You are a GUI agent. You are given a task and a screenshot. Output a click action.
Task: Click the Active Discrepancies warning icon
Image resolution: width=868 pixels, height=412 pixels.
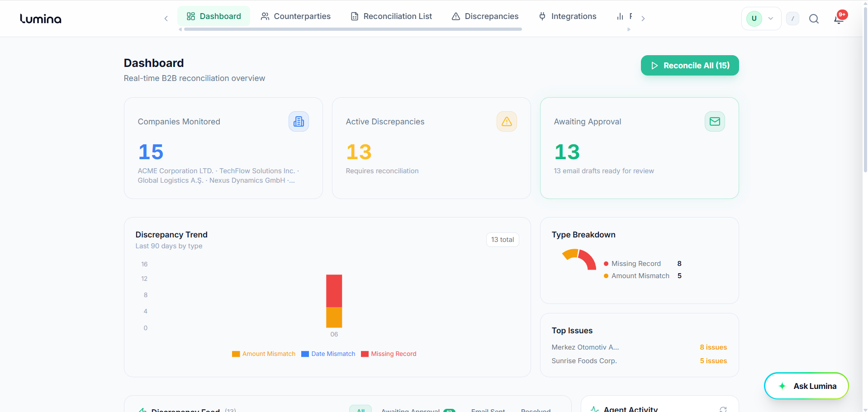pos(507,122)
